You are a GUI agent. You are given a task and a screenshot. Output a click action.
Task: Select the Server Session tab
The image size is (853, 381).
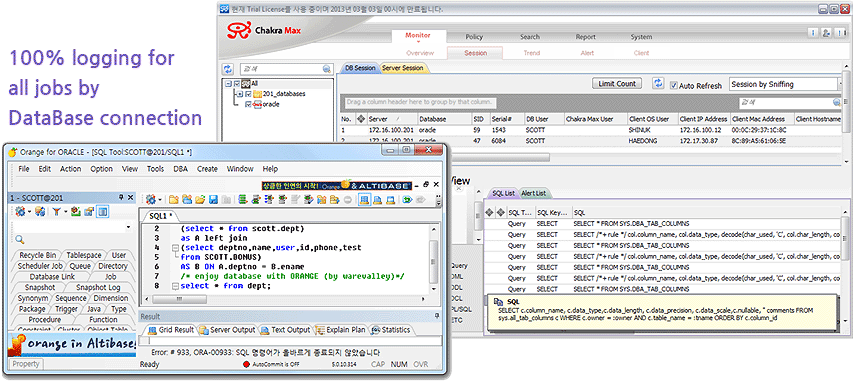[404, 68]
